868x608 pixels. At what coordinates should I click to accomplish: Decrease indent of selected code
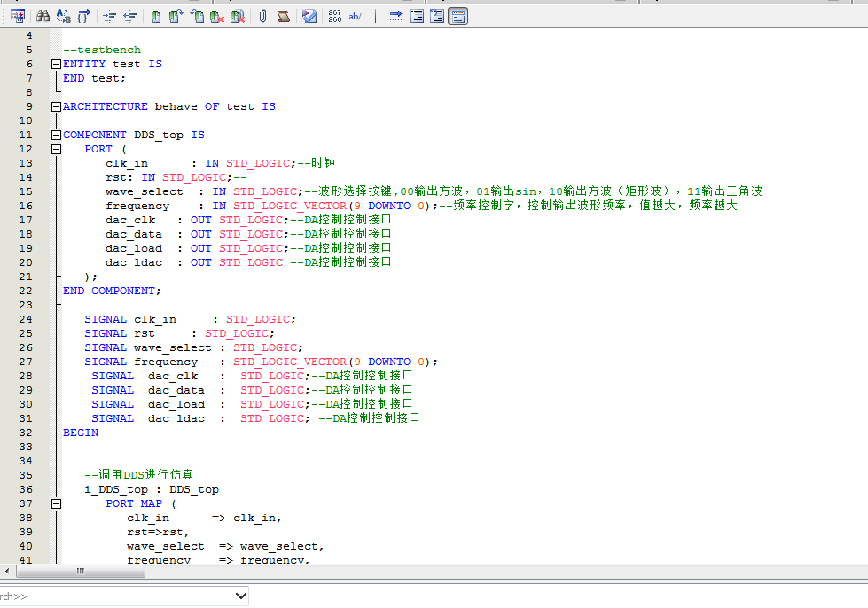[x=130, y=16]
